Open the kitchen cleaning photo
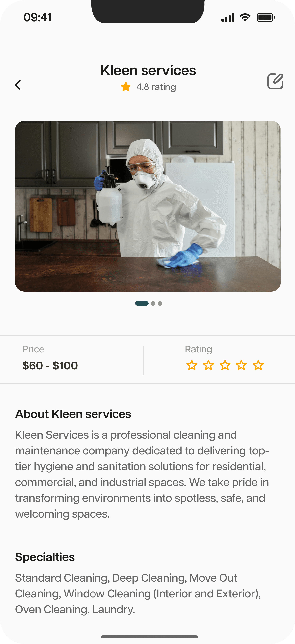295x644 pixels. tap(148, 206)
